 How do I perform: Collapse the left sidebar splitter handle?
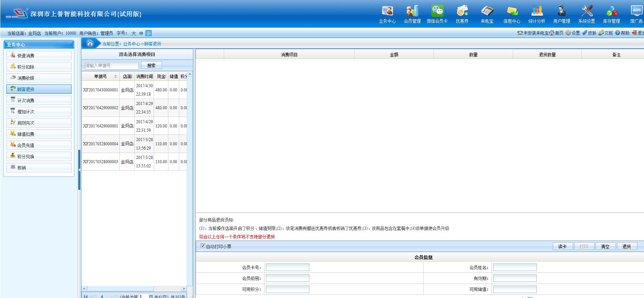tap(79, 170)
